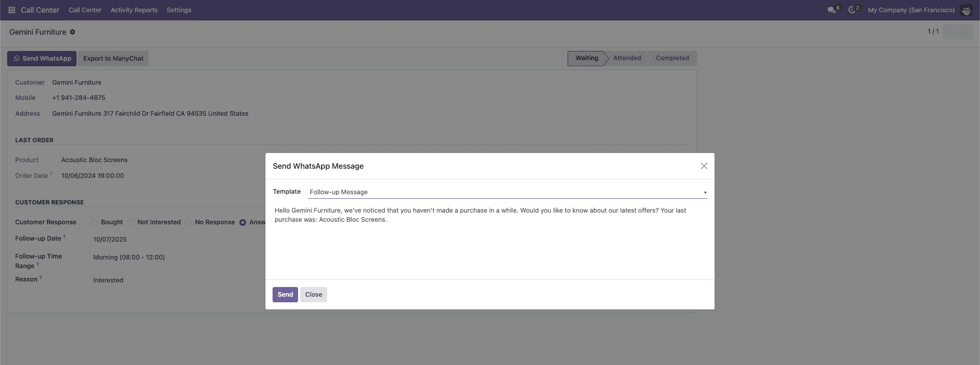Close the Send WhatsApp Message dialog with X
The image size is (980, 365).
coord(704,166)
